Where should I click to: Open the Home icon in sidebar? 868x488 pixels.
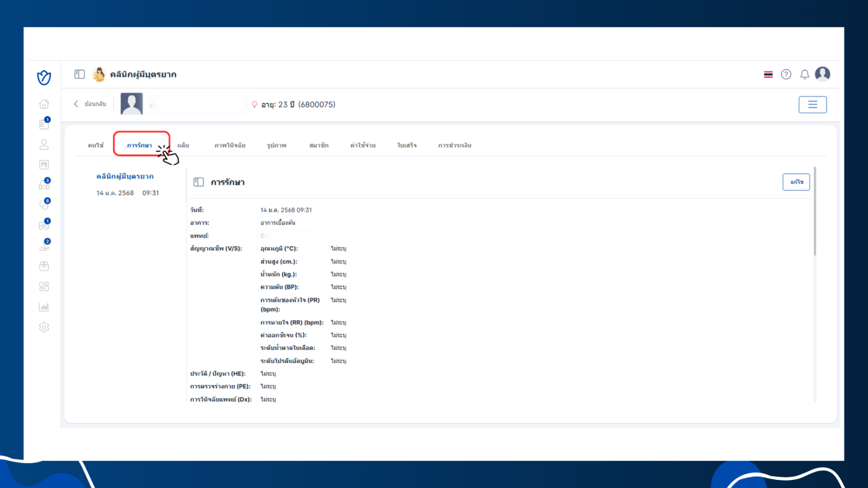(44, 104)
